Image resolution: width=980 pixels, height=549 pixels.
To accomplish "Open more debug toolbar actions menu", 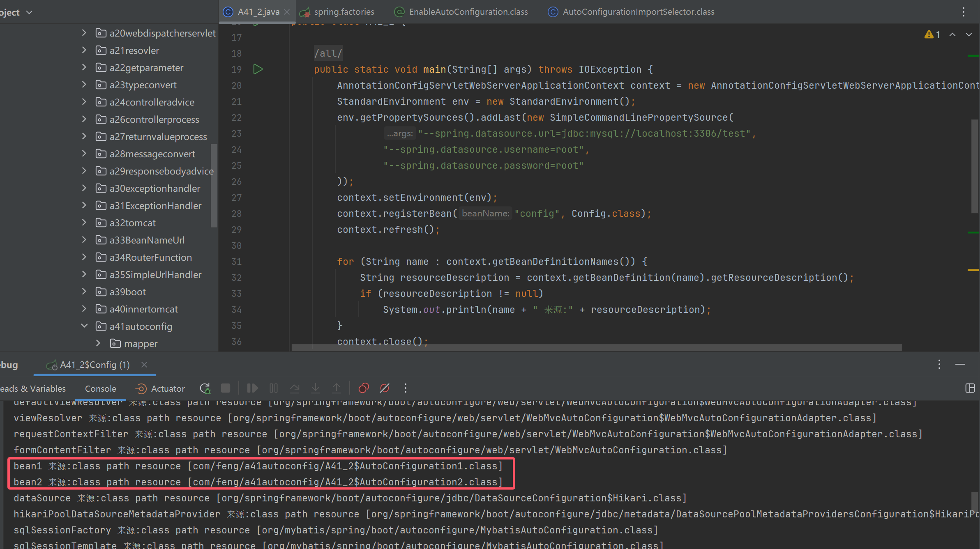I will pyautogui.click(x=406, y=388).
